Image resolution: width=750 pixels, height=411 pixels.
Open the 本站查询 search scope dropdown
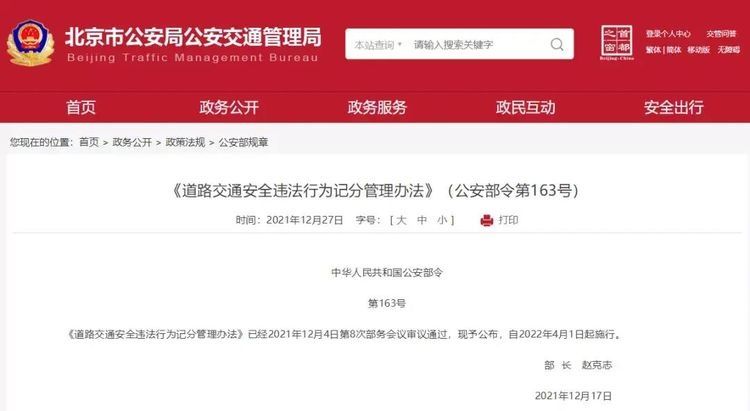click(378, 44)
